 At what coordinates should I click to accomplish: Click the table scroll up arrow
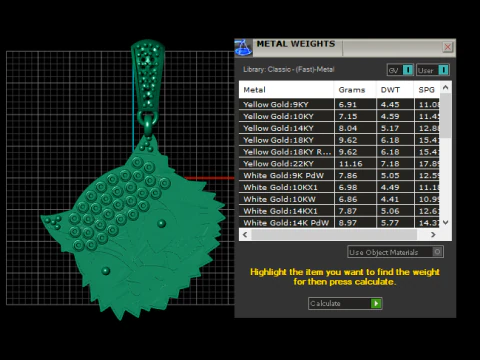pyautogui.click(x=446, y=88)
